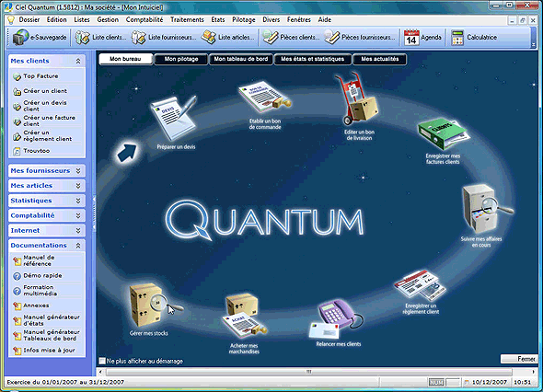This screenshot has width=543, height=392.
Task: Open Editer un bon de livraison trolley icon
Action: click(x=357, y=98)
